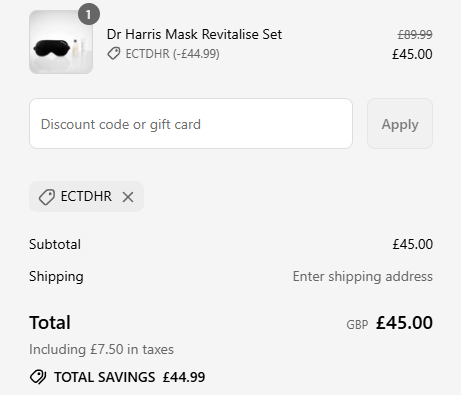Select the Dr Harris Mask Revitalise Set title
461x395 pixels.
tap(194, 34)
